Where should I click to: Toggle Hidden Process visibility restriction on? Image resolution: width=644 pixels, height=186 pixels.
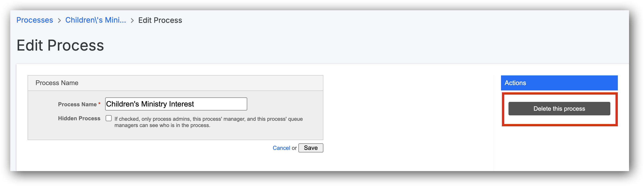108,118
